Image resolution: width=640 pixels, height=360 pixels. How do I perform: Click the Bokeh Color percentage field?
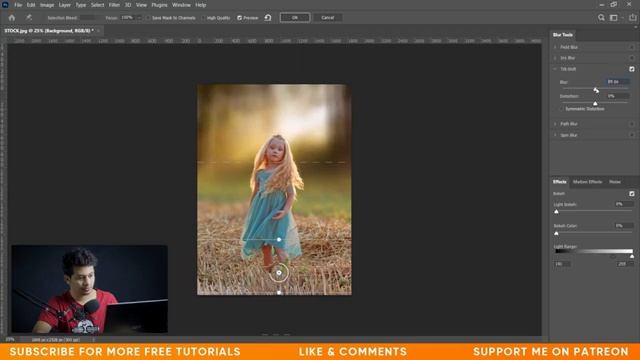point(624,225)
